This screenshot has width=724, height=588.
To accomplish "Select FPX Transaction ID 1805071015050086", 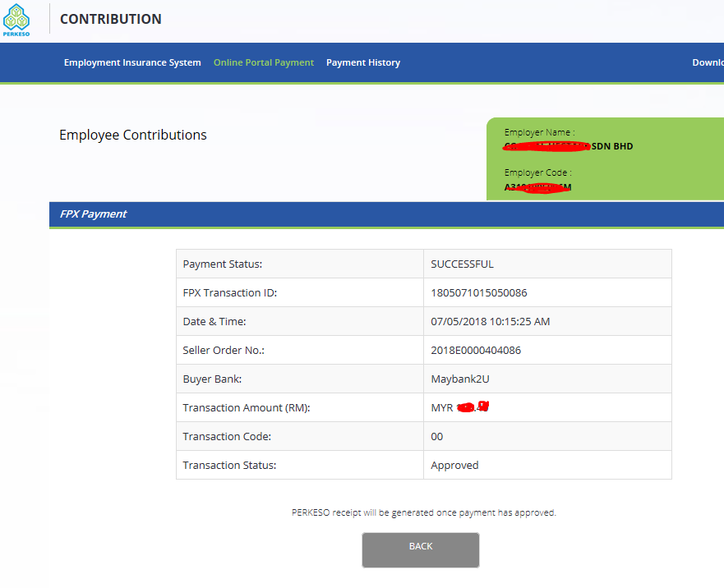I will [x=479, y=293].
